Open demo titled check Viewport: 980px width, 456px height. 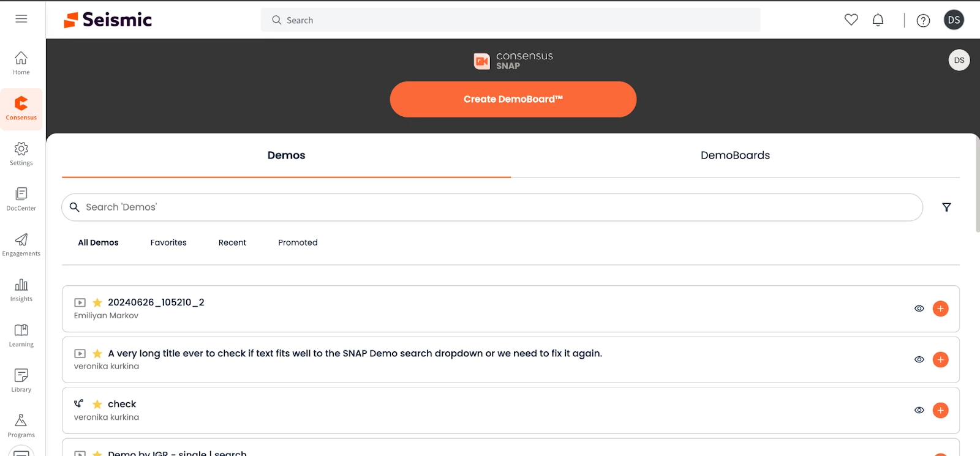[x=122, y=404]
